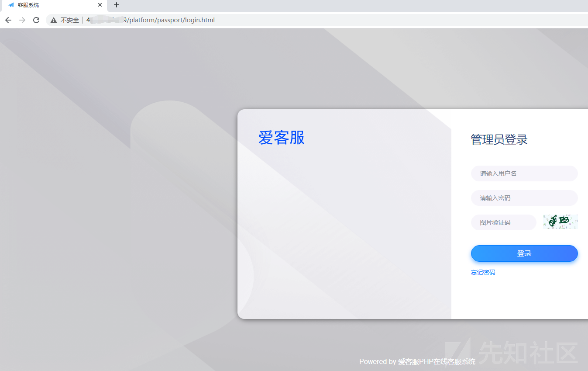Reload the page with the refresh icon
This screenshot has height=371, width=588.
(37, 20)
